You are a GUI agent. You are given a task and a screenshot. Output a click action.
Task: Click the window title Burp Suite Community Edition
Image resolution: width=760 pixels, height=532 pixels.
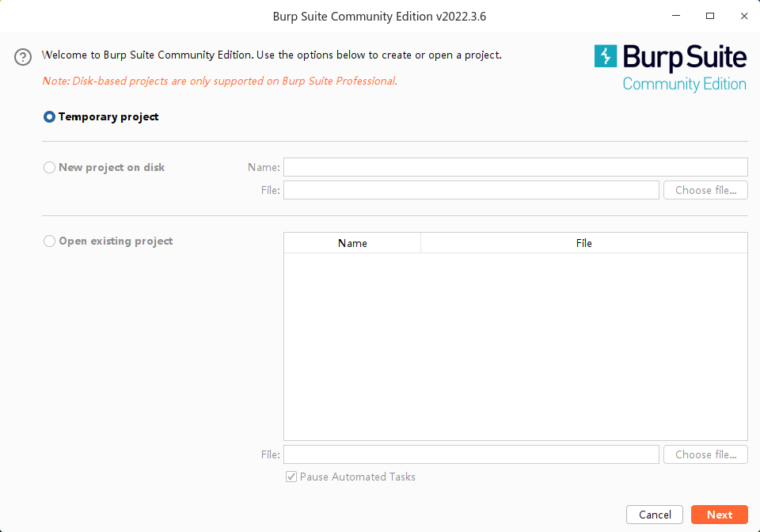(379, 17)
